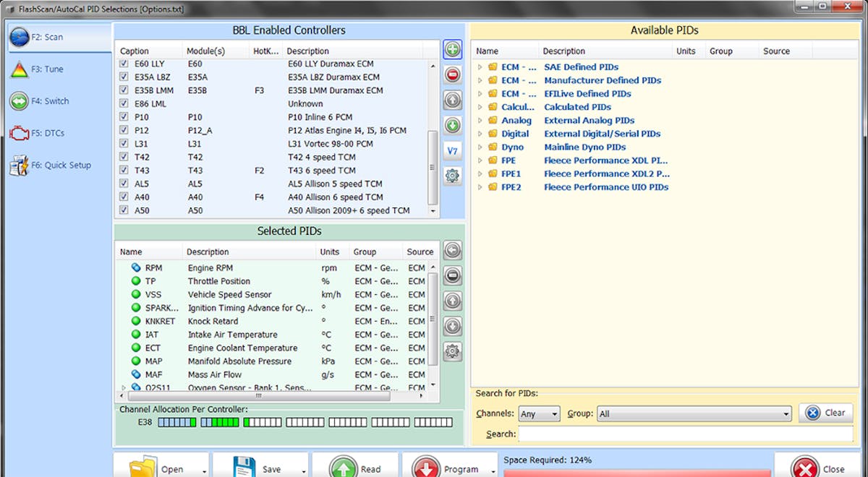Click move controller down arrow icon
The width and height of the screenshot is (868, 477).
click(453, 125)
